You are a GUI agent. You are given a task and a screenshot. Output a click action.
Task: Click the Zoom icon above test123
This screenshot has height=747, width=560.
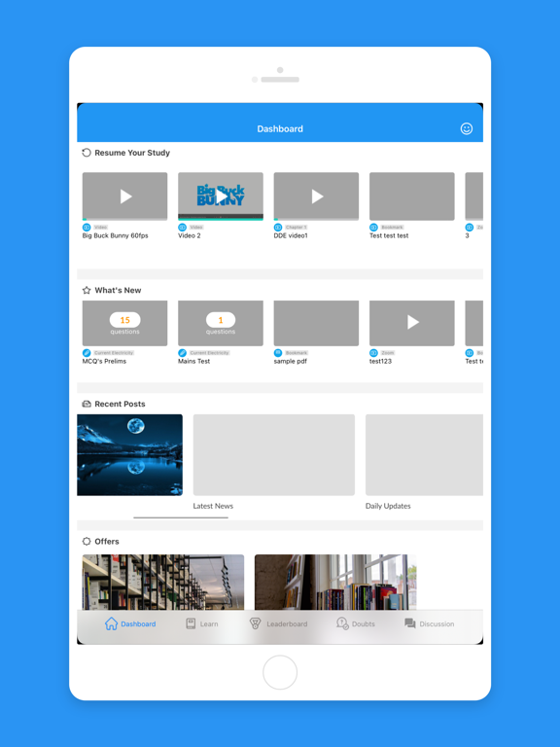pos(373,353)
